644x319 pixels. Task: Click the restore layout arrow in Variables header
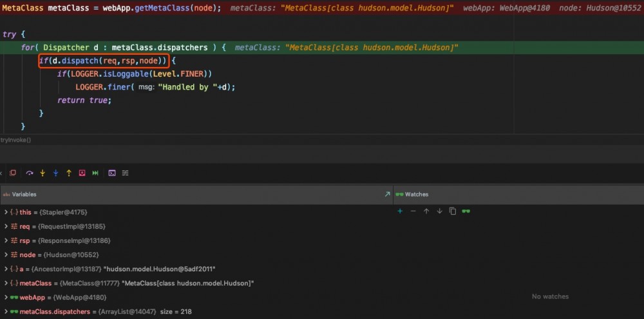coord(387,194)
